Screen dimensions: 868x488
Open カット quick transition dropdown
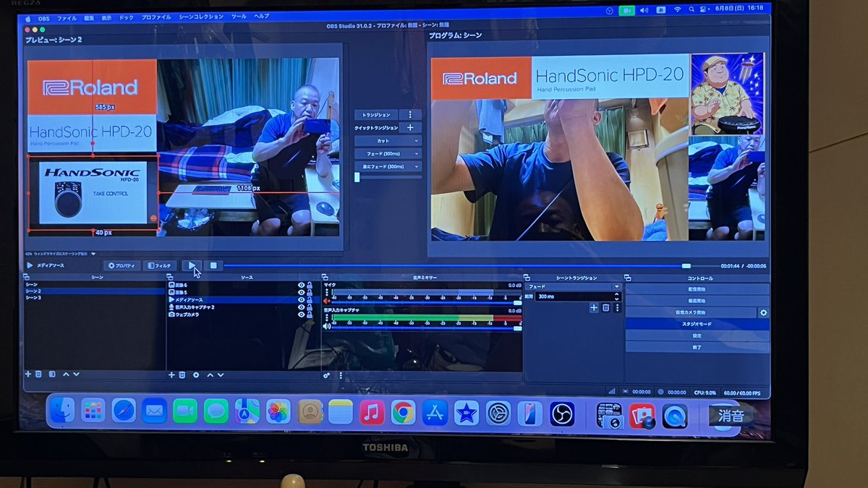coord(388,141)
